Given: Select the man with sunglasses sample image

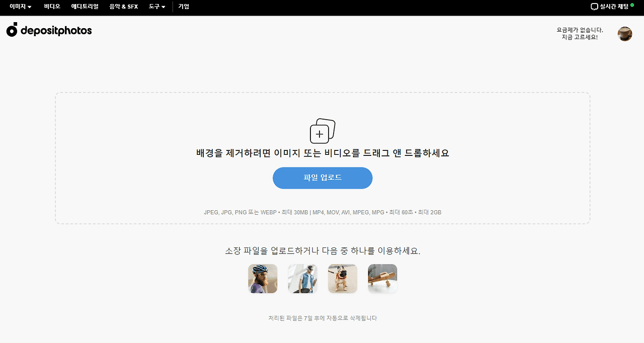Looking at the screenshot, I should (x=302, y=279).
